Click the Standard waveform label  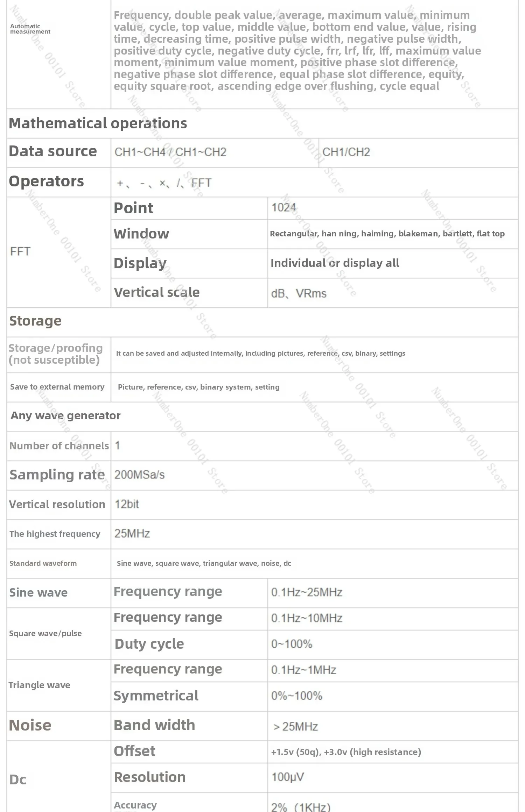point(43,563)
